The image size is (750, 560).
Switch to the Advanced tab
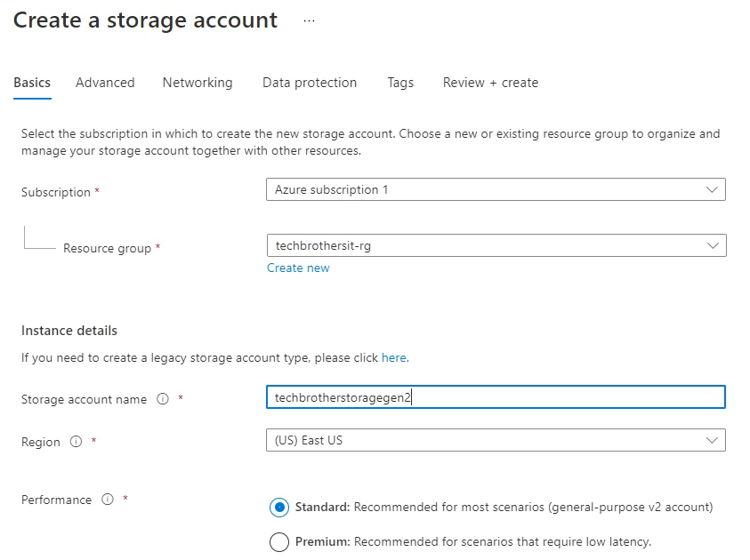click(105, 82)
